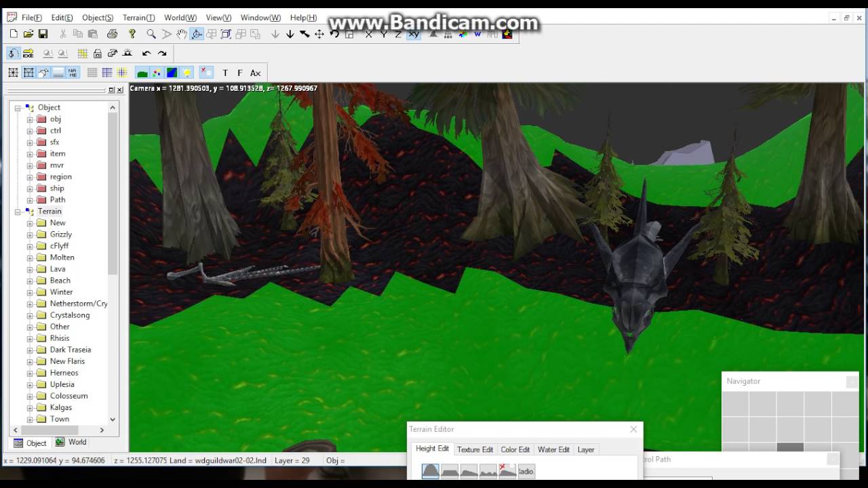Click the blue W toolbar icon

click(478, 34)
